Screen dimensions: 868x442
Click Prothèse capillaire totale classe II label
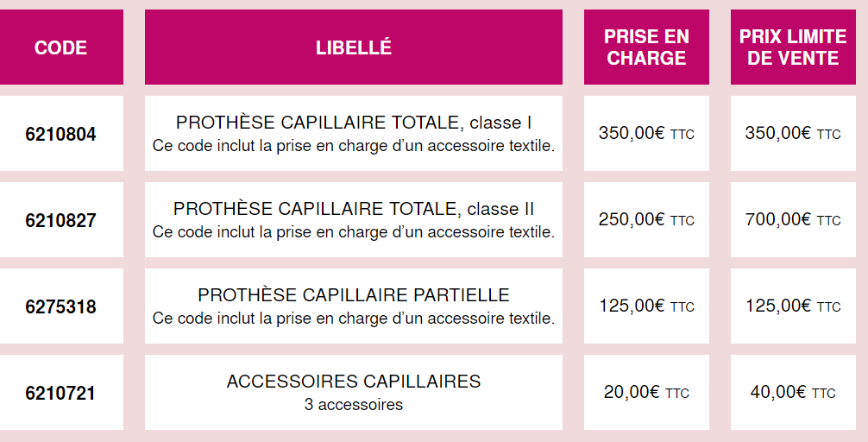[x=354, y=209]
